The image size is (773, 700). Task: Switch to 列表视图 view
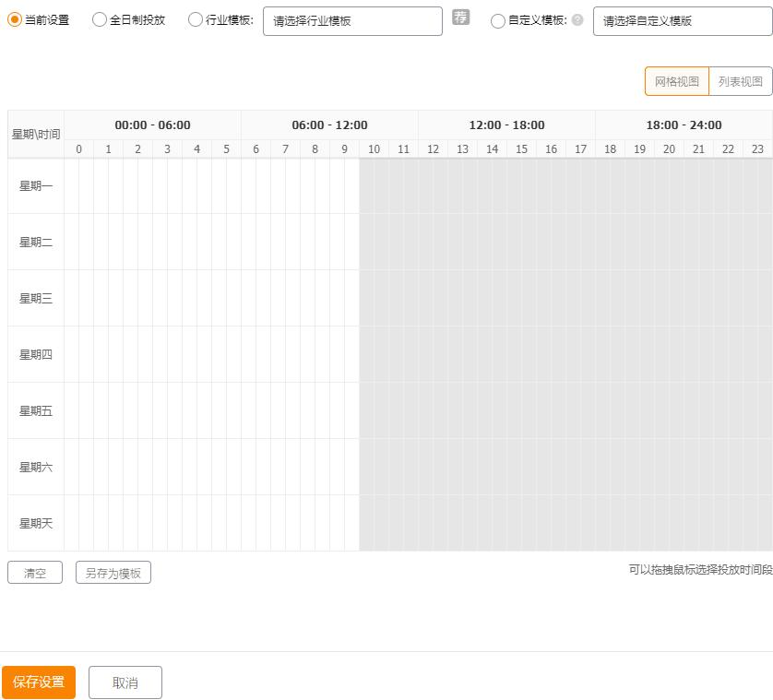pyautogui.click(x=740, y=80)
